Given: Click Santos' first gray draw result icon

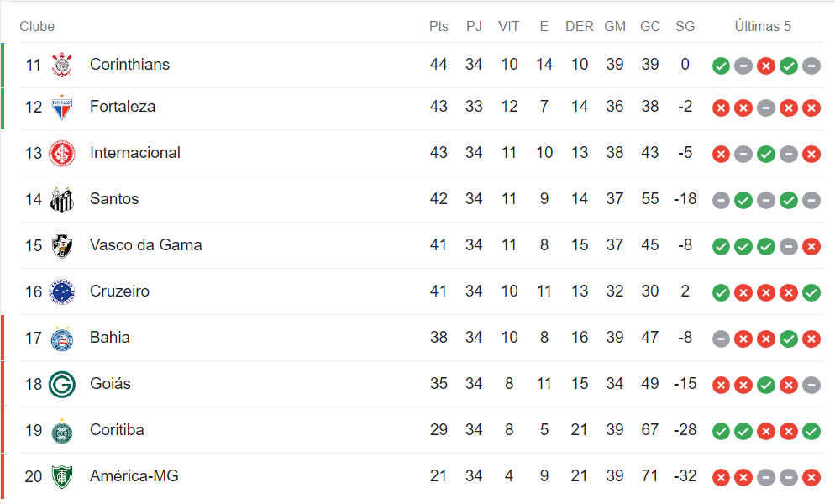Looking at the screenshot, I should [x=721, y=200].
